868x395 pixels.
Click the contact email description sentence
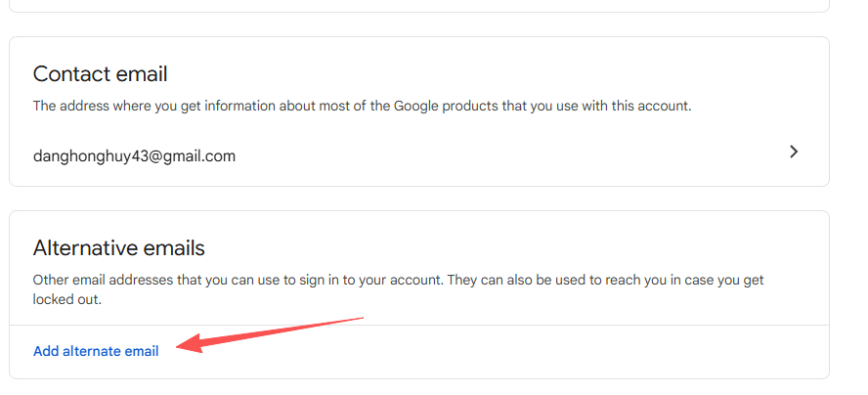(362, 106)
